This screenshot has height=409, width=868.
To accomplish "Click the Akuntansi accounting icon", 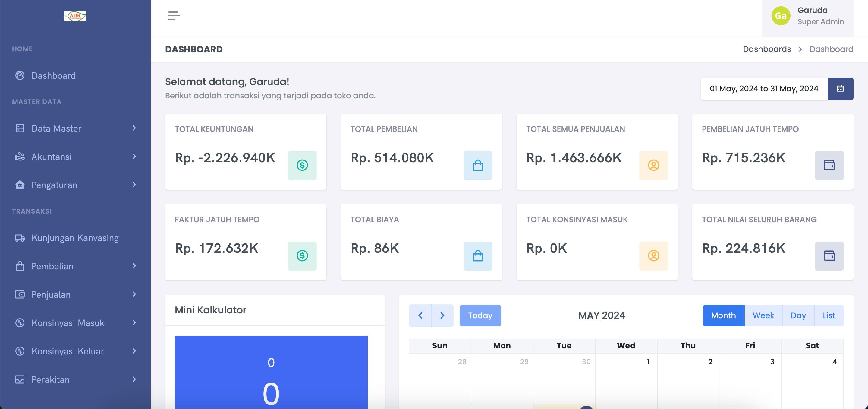I will point(19,157).
